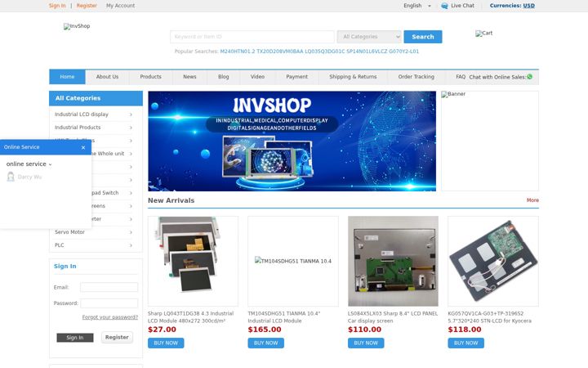Click the side Banner image placeholder
588x368 pixels.
pyautogui.click(x=490, y=141)
